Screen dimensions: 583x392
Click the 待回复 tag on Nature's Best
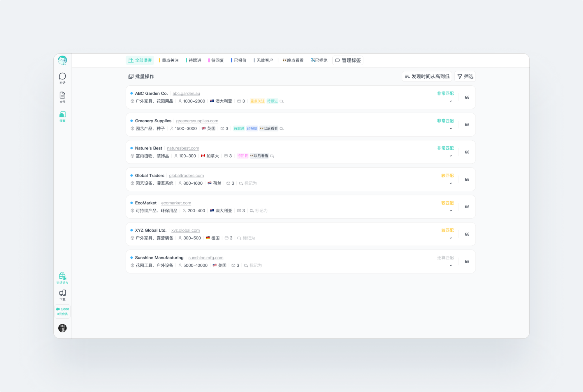click(x=242, y=156)
